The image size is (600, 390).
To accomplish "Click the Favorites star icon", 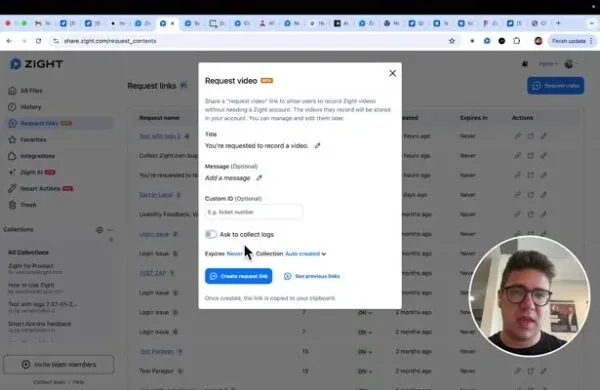I will coord(12,140).
